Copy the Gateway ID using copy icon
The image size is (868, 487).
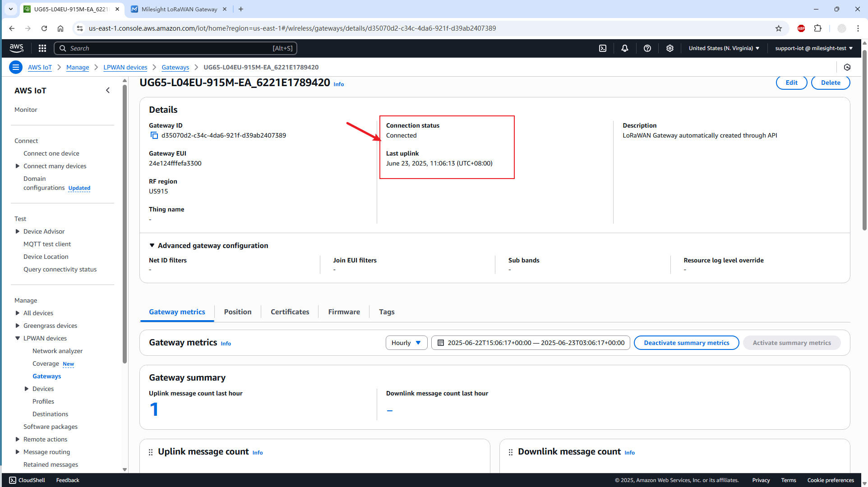pyautogui.click(x=154, y=135)
